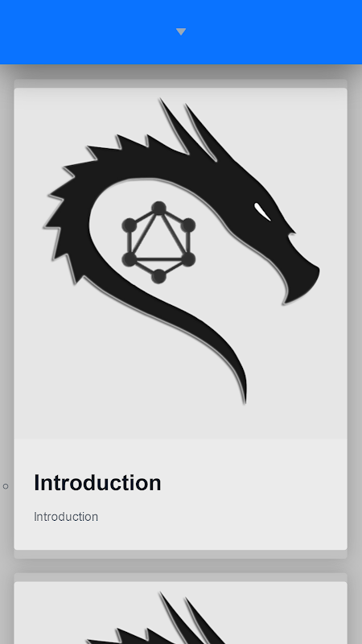
Task: Click the dragon's pointed tail tip
Action: pyautogui.click(x=243, y=390)
